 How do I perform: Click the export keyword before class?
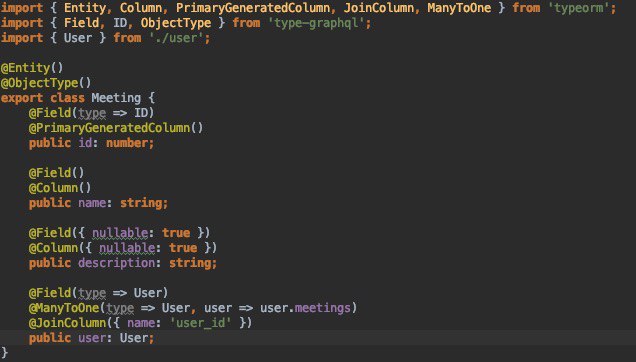21,98
